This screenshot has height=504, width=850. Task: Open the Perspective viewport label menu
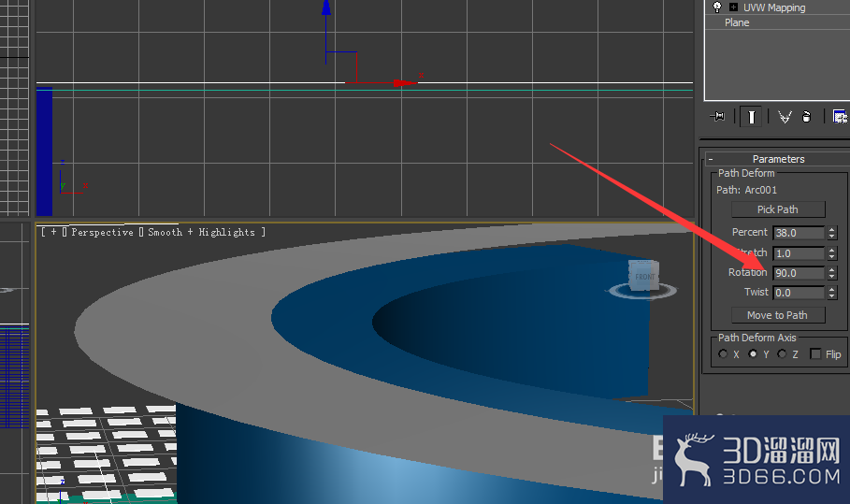click(x=102, y=232)
